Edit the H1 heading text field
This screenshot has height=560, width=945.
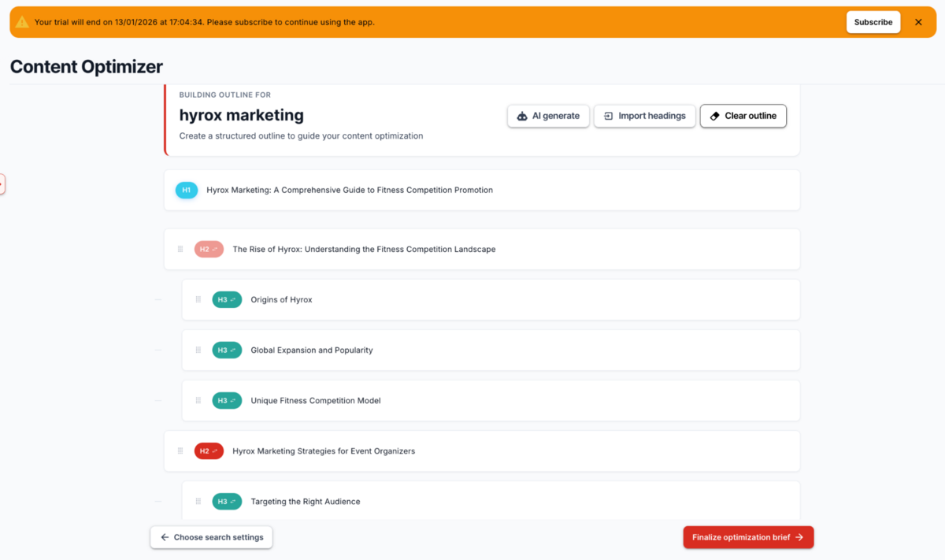tap(350, 190)
